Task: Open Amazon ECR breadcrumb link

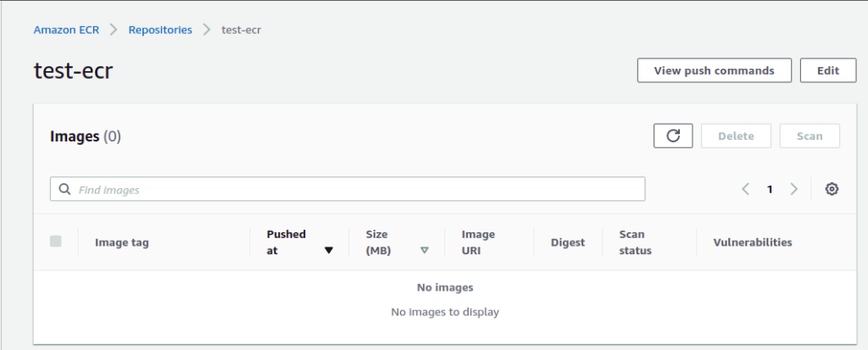Action: click(66, 30)
